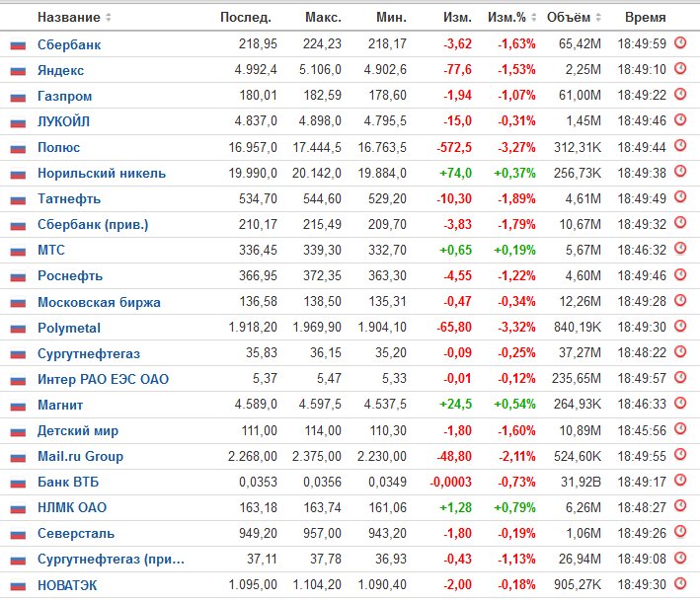Open the Московская биржа stock link
The height and width of the screenshot is (601, 700).
[99, 302]
